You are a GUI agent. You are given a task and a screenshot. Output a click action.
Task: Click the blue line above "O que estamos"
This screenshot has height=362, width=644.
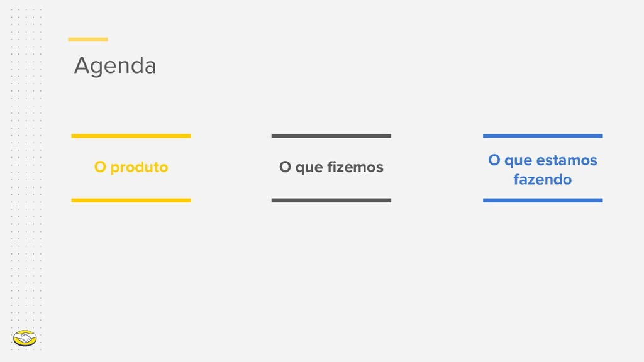click(543, 136)
